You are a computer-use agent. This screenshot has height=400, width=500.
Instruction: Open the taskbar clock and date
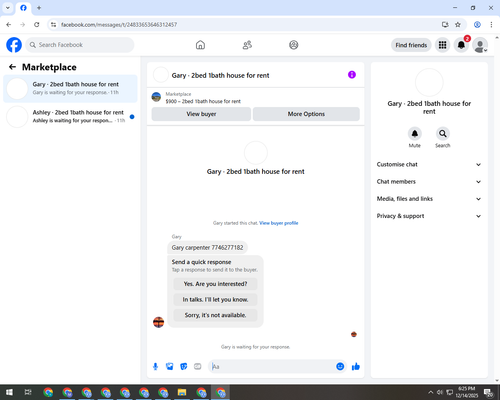tap(466, 392)
